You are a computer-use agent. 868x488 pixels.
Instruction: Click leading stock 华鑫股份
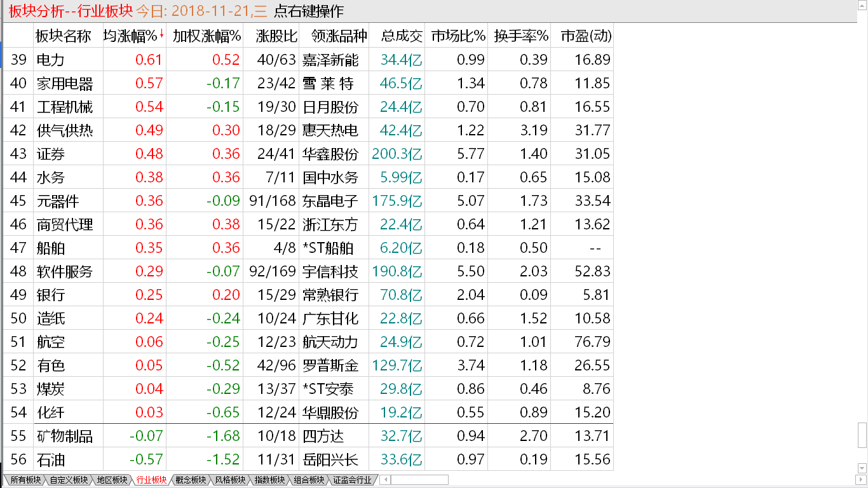click(330, 154)
